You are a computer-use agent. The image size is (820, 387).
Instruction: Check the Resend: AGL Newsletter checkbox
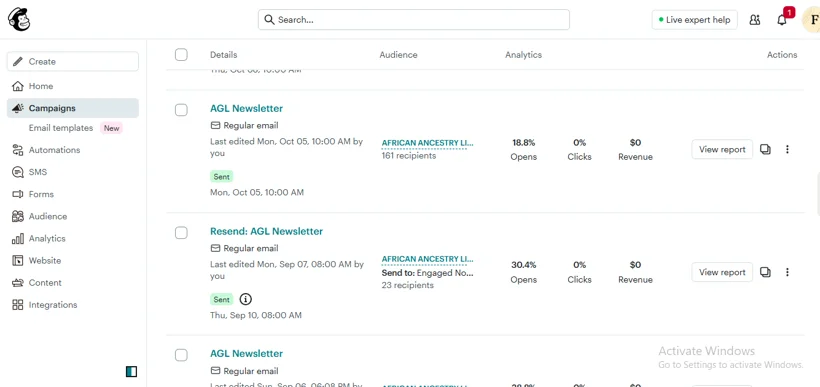click(x=181, y=233)
